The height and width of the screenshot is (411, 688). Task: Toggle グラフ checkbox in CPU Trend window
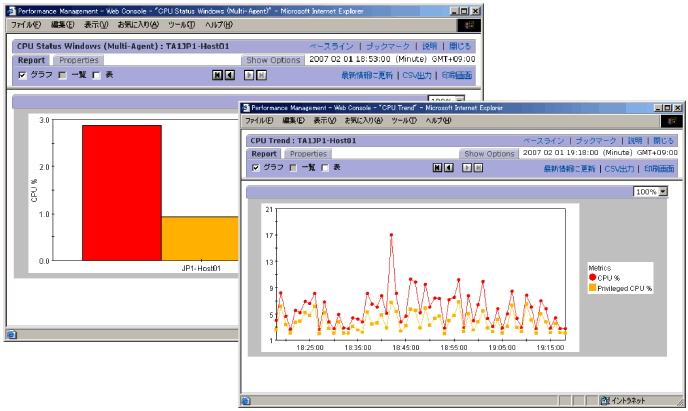254,168
